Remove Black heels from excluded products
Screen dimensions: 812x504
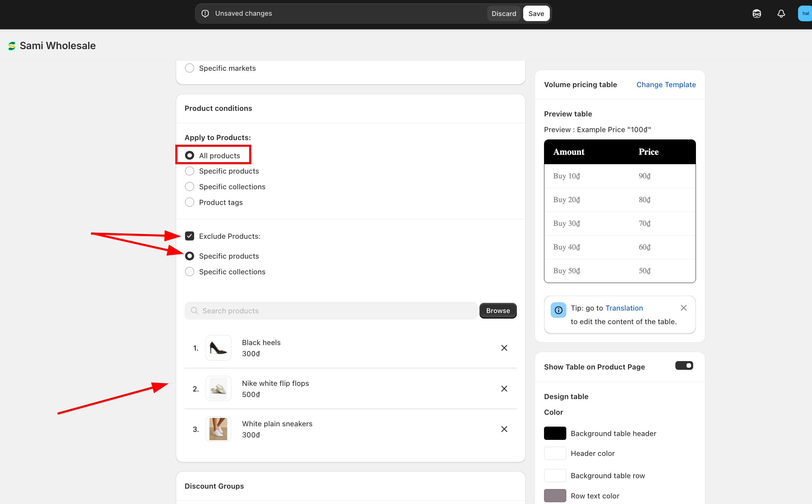504,348
